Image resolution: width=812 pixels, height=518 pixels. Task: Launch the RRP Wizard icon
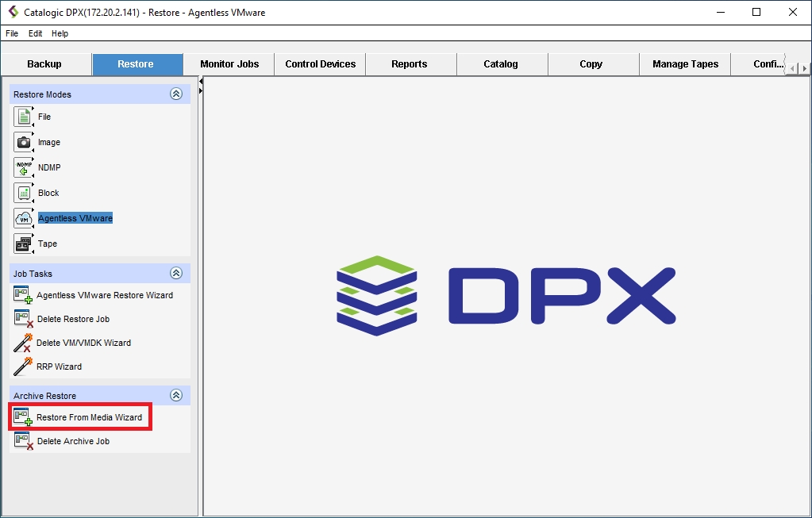23,366
